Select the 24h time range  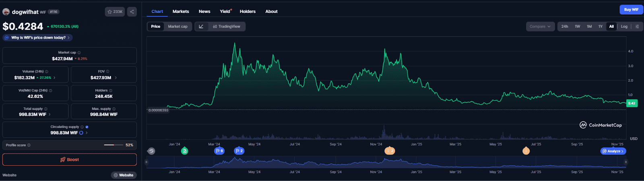pos(565,27)
